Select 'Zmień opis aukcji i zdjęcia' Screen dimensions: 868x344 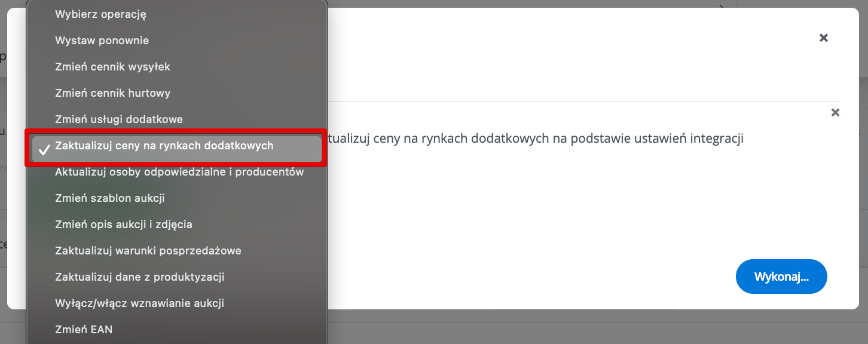(123, 225)
